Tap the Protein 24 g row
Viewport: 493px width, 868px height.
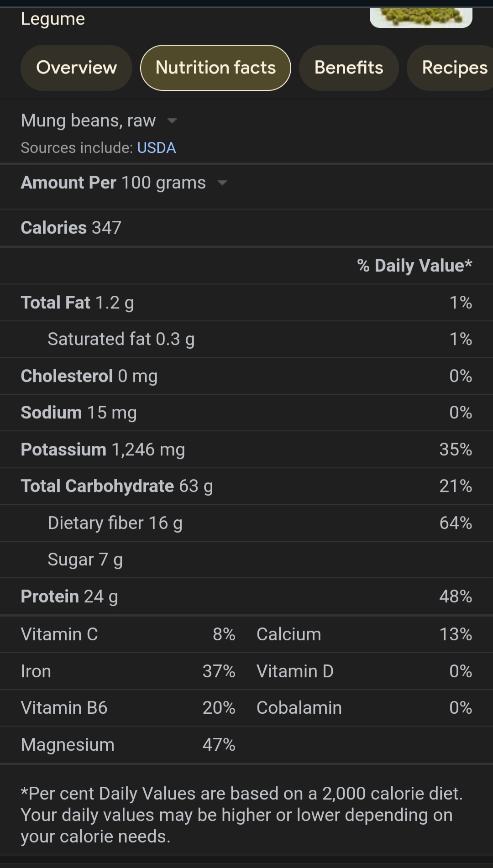246,596
